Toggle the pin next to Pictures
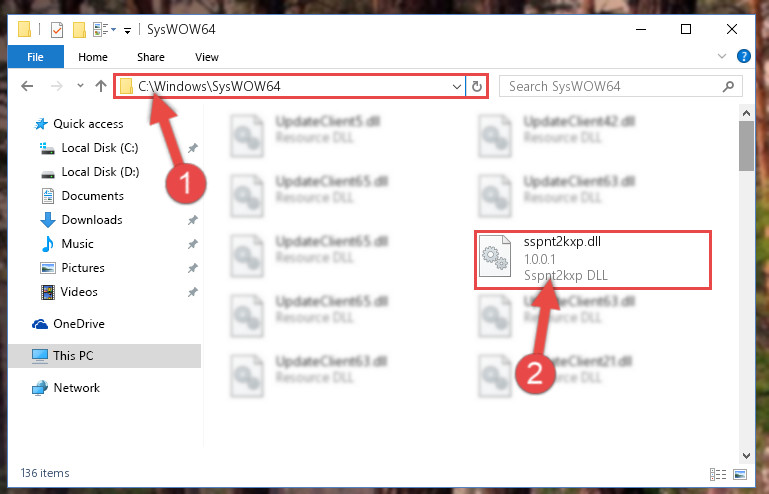The width and height of the screenshot is (769, 494). pos(193,268)
